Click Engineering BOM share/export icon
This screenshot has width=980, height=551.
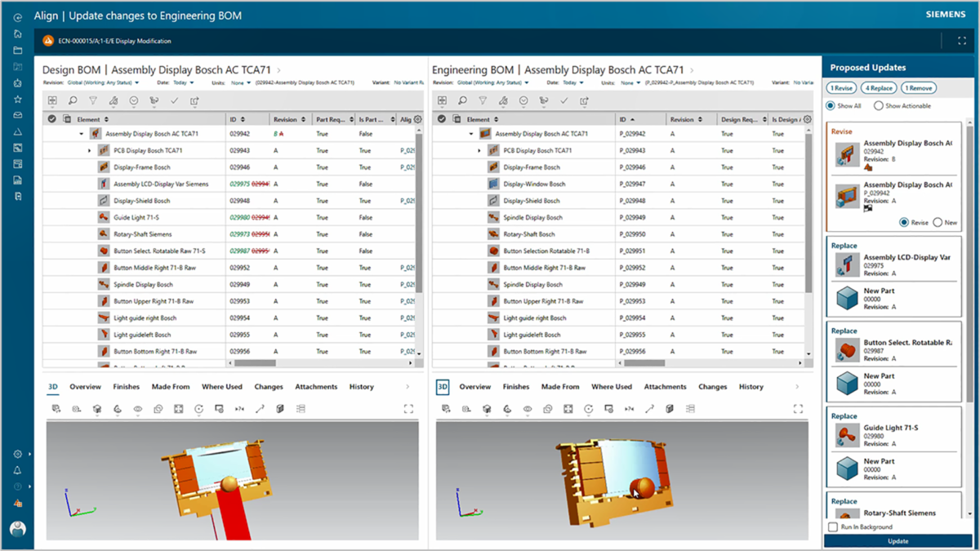(x=584, y=100)
